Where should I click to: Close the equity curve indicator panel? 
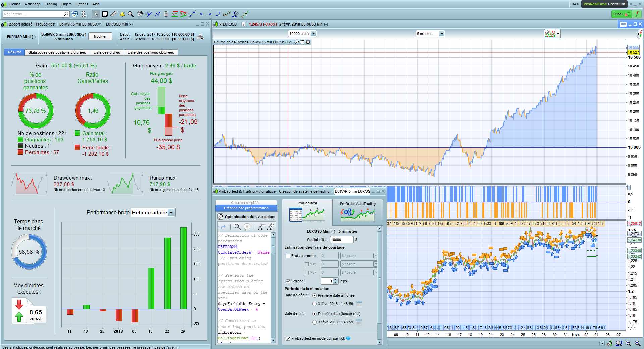coord(308,42)
